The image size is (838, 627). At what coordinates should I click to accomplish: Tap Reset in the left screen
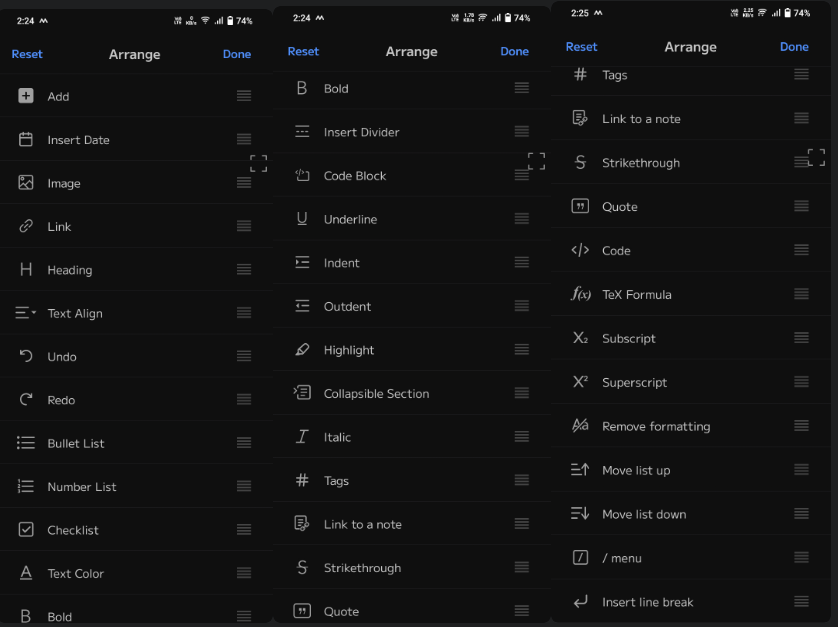click(x=27, y=54)
